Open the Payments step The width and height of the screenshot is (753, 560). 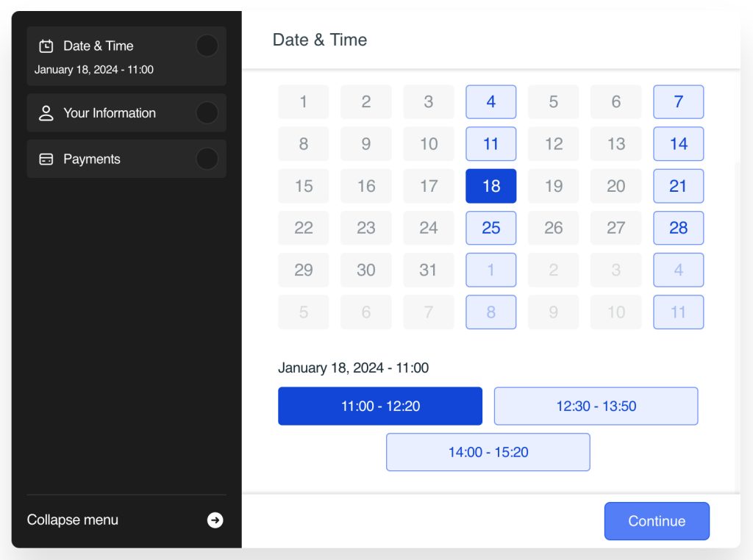tap(93, 159)
